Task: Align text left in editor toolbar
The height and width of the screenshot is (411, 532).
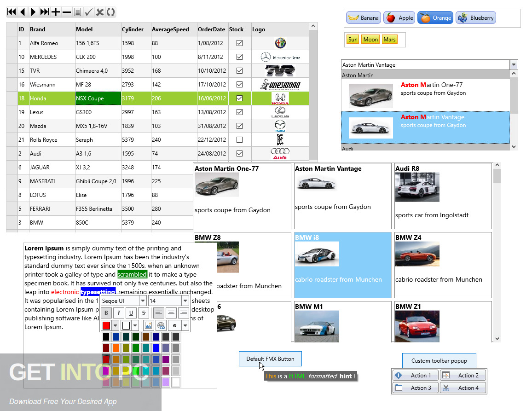Action: tap(158, 313)
